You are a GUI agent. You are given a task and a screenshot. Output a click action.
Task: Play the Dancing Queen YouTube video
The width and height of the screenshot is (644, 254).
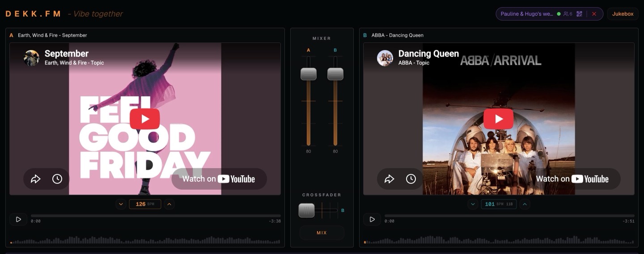(x=499, y=119)
